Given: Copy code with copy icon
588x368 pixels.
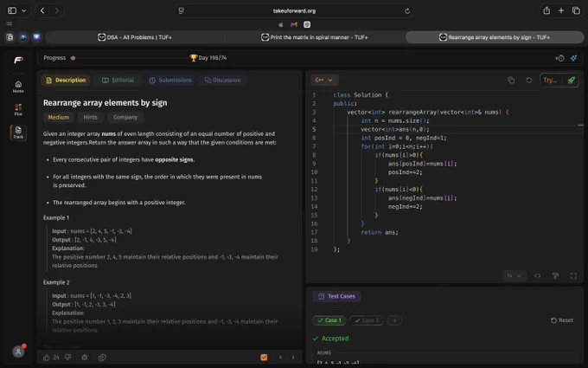Looking at the screenshot, I should pos(511,80).
